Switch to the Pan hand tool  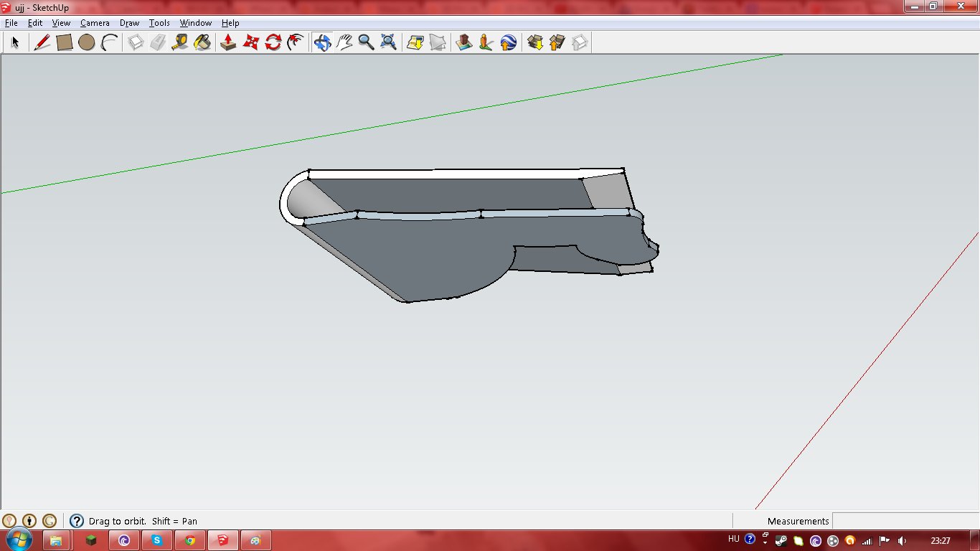[344, 42]
